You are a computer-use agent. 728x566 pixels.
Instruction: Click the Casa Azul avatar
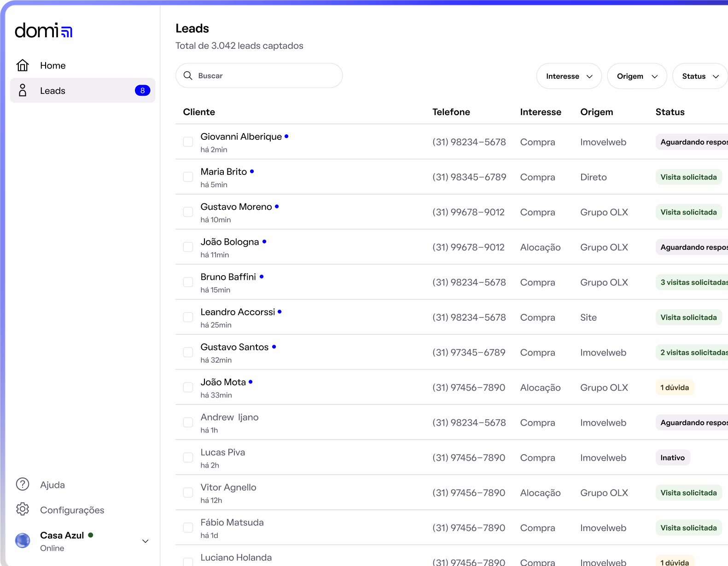(x=23, y=540)
